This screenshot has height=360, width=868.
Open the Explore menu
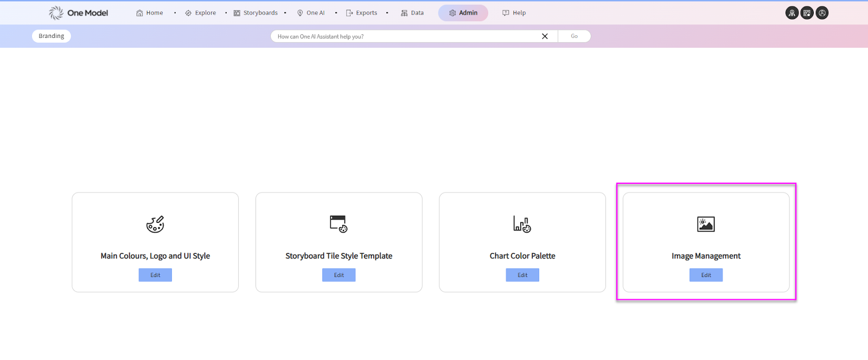tap(200, 13)
